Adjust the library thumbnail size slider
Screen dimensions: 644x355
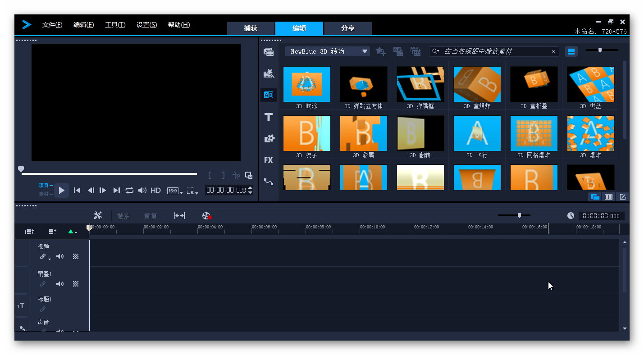pyautogui.click(x=602, y=50)
